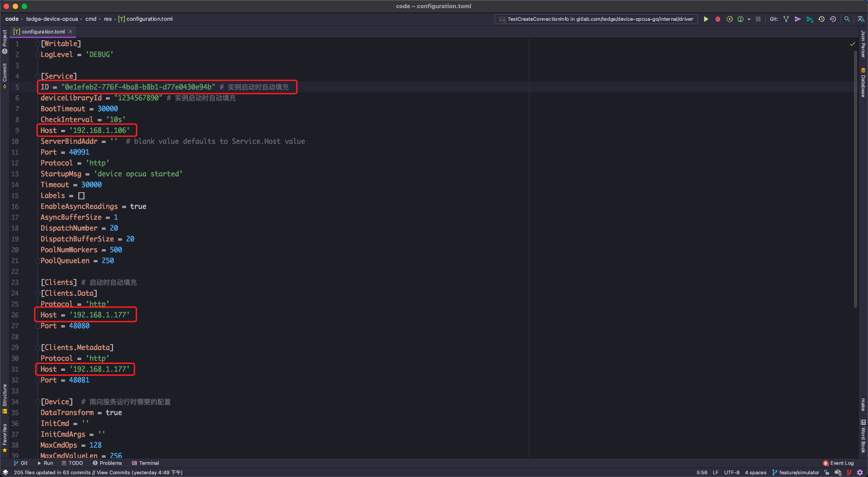Screen dimensions: 868x477
Task: Click Git update project icon
Action: pos(786,19)
